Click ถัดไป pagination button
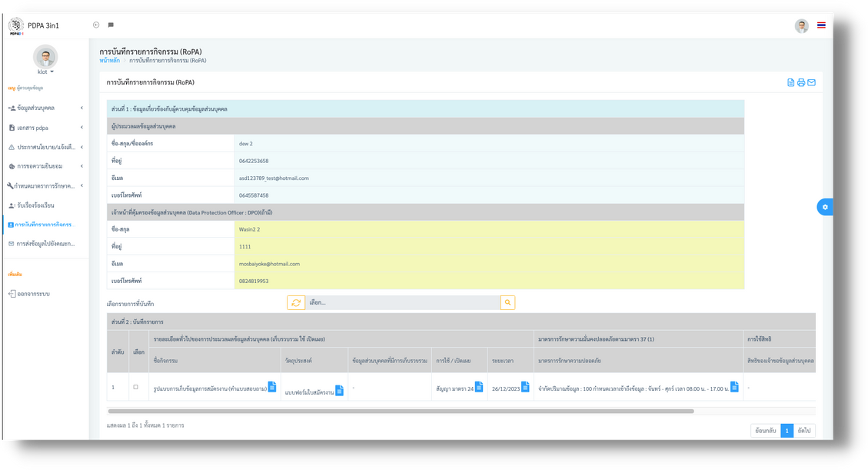Screen dimensions: 868x470 pos(803,431)
